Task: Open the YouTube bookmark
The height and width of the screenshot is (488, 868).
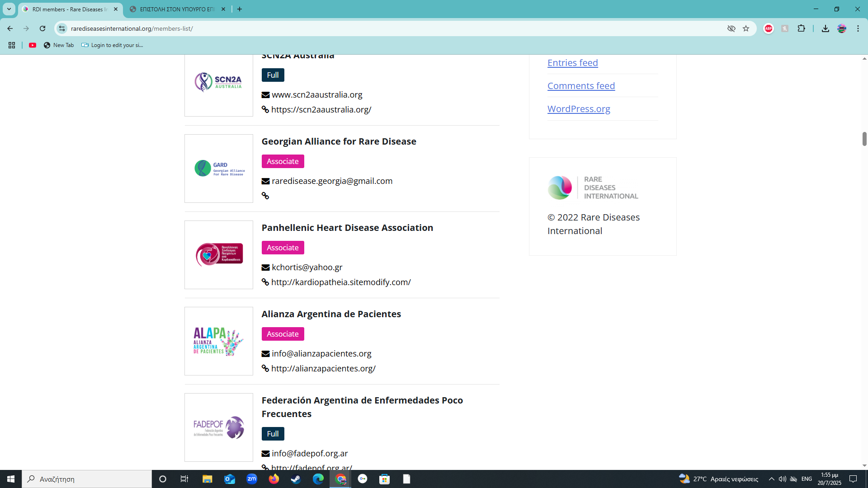Action: 33,45
